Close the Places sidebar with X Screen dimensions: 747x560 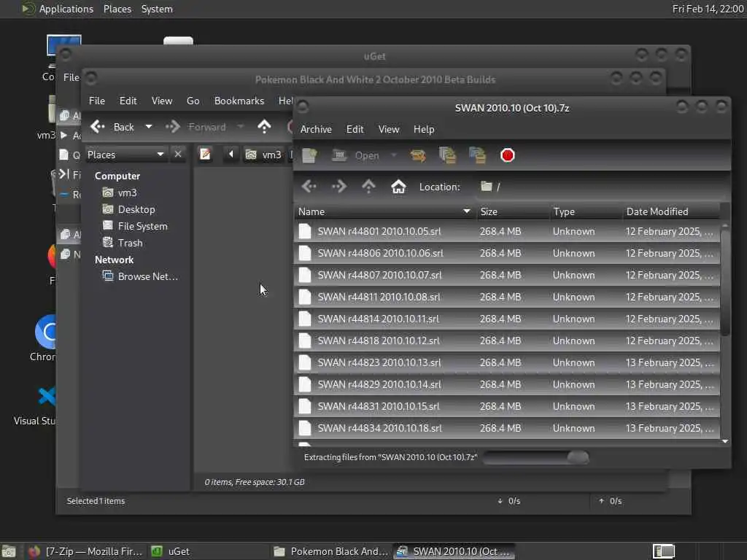pyautogui.click(x=178, y=155)
